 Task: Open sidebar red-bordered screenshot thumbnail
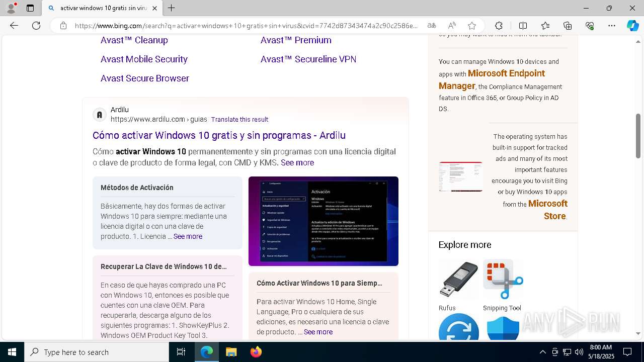click(460, 176)
